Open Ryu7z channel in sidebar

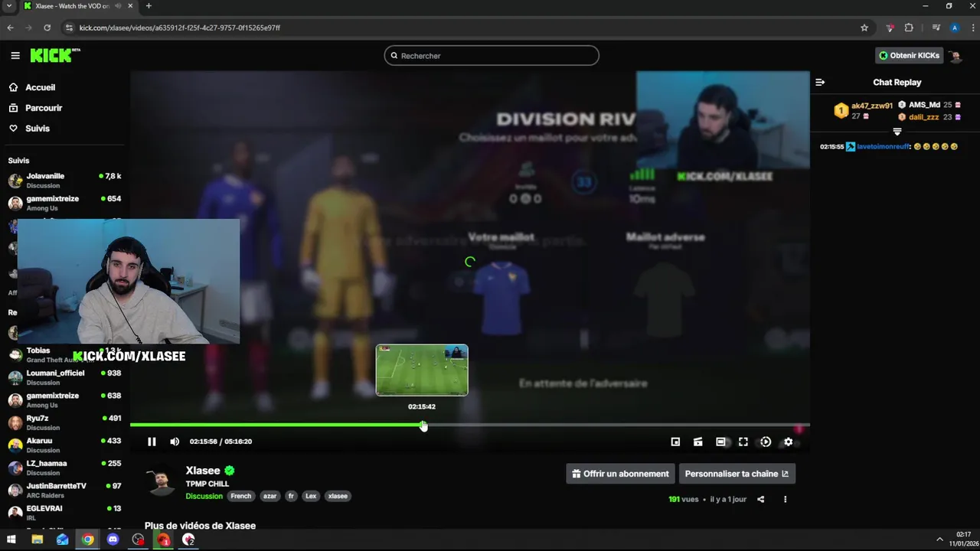click(65, 422)
